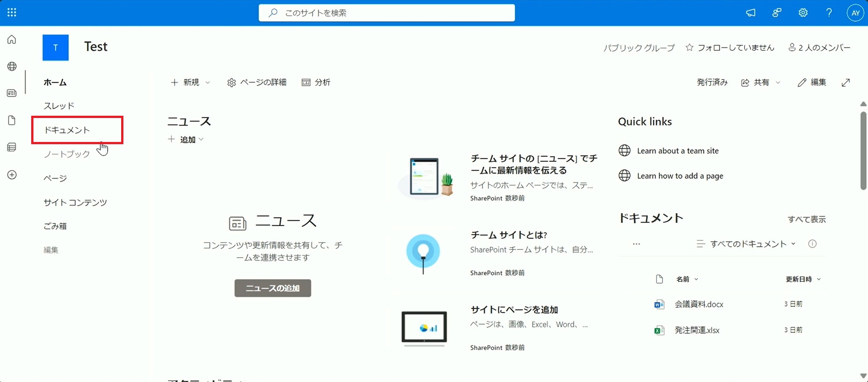
Task: Open サイト コンテンツ in site navigation
Action: coord(75,203)
